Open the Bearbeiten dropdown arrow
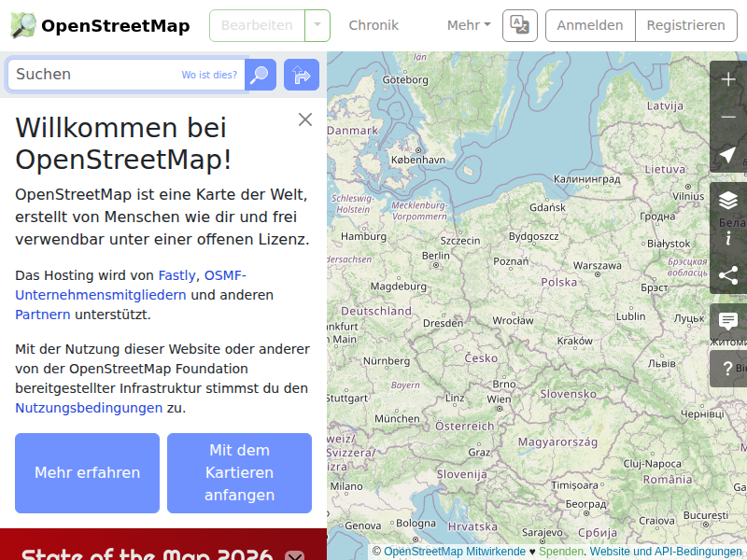This screenshot has height=560, width=747. [x=317, y=25]
